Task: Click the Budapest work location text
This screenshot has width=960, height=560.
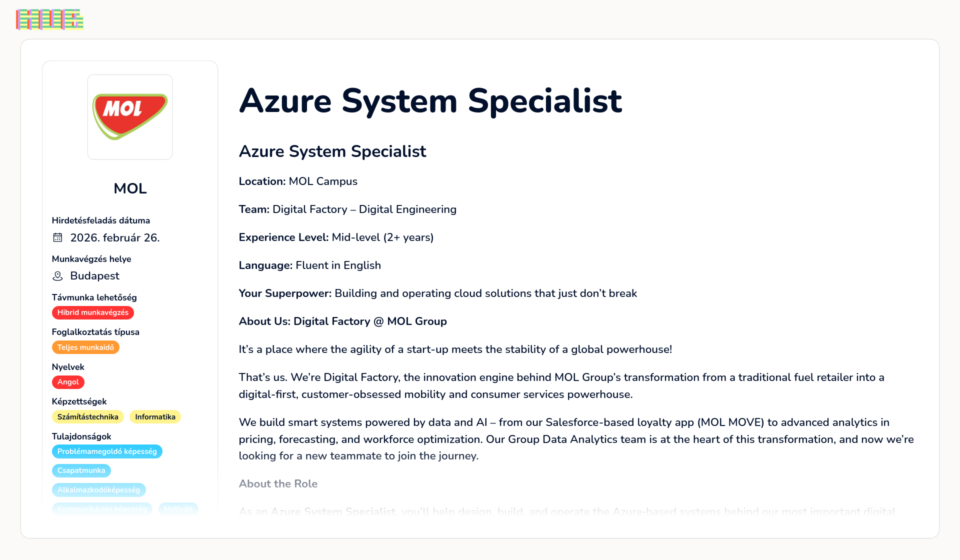Action: [95, 276]
